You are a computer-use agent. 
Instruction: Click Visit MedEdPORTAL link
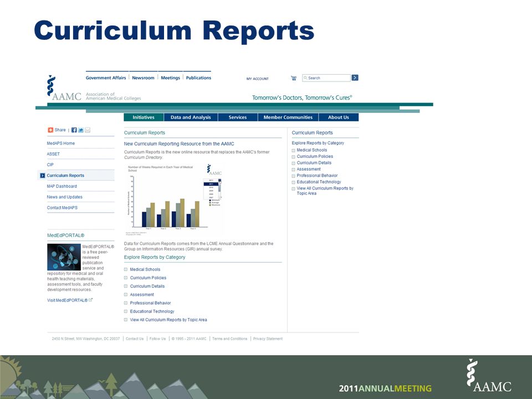coord(67,300)
